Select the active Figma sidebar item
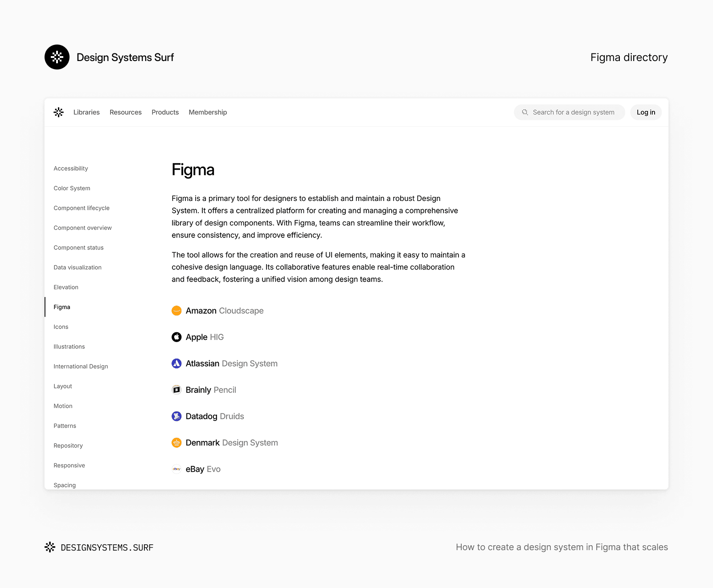This screenshot has height=588, width=713. [x=62, y=307]
